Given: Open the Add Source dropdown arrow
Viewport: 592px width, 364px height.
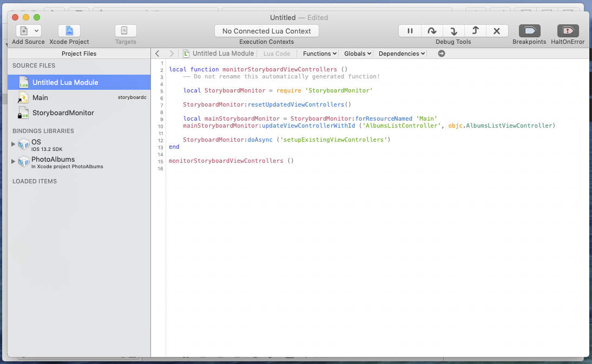Looking at the screenshot, I should coord(37,30).
